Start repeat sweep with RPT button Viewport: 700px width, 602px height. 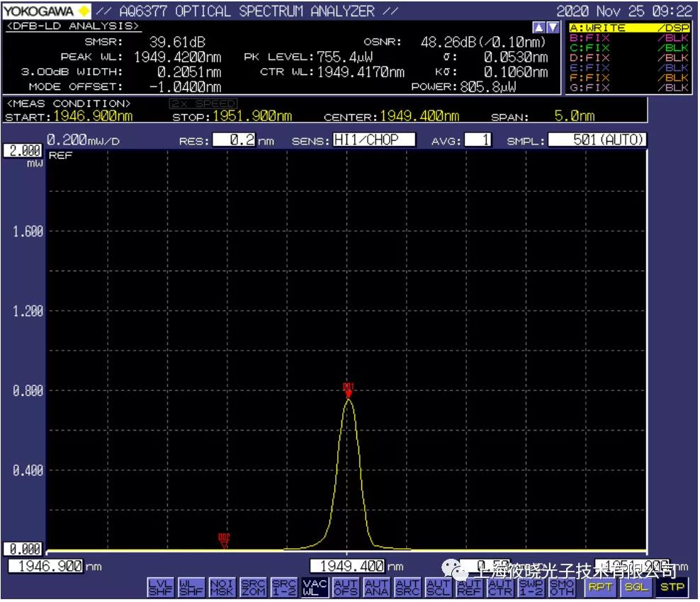[600, 587]
